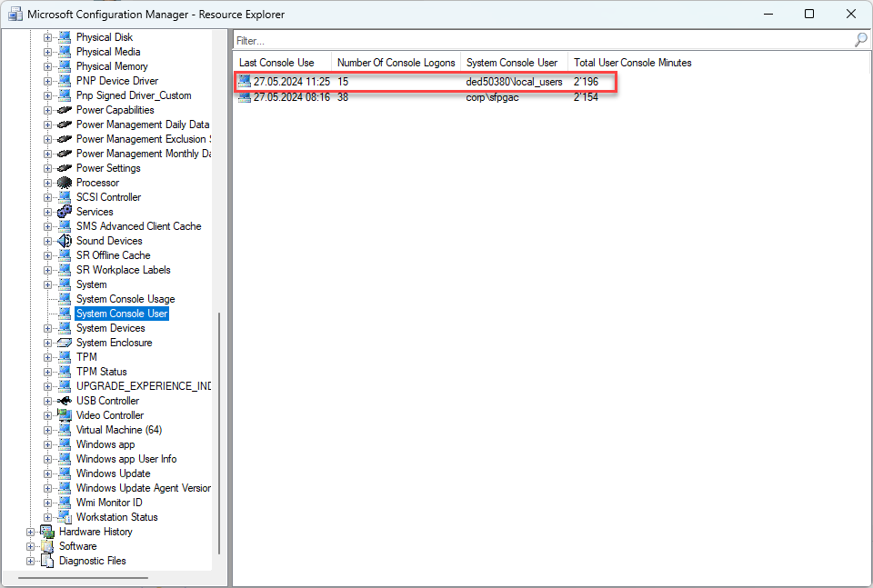873x588 pixels.
Task: Select Power Management Exclusion Settings item
Action: click(x=143, y=139)
